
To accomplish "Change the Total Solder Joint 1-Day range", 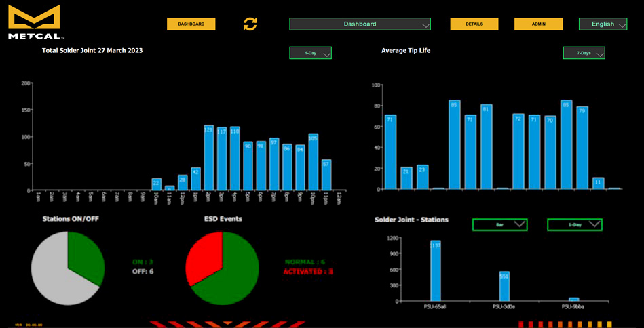I will point(310,53).
